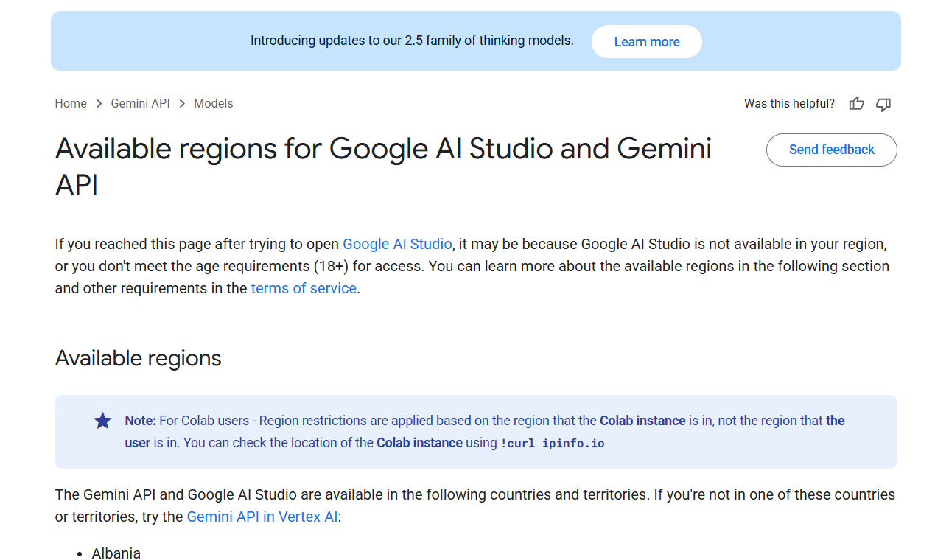Visit the Gemini API in Vertex AI link
The width and height of the screenshot is (935, 560).
(x=262, y=517)
